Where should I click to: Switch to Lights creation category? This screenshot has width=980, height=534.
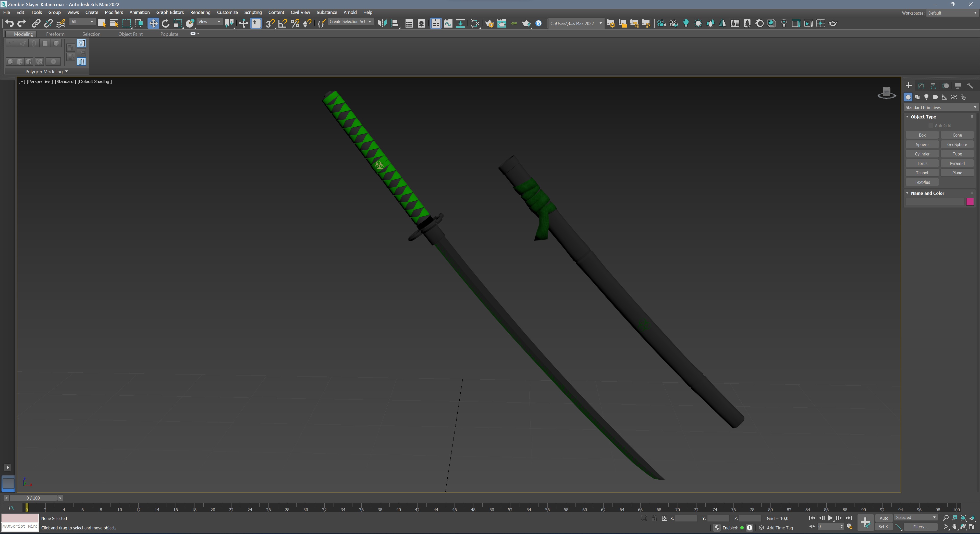coord(926,98)
